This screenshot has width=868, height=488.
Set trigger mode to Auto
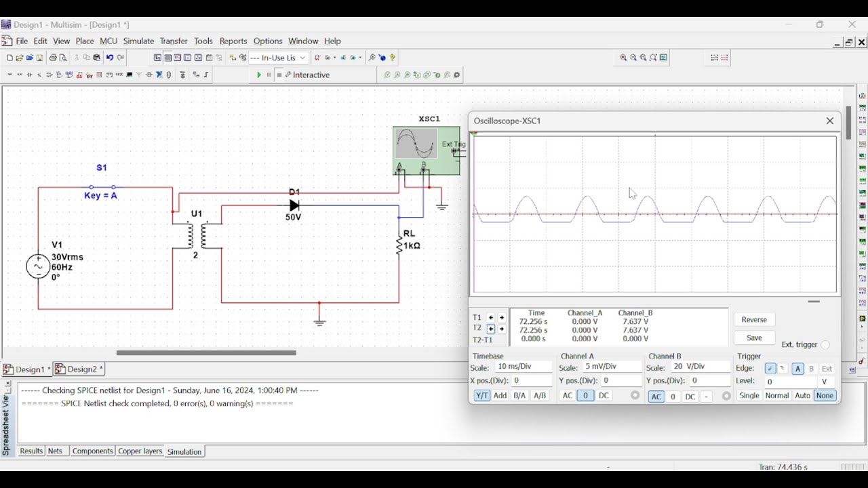tap(803, 396)
